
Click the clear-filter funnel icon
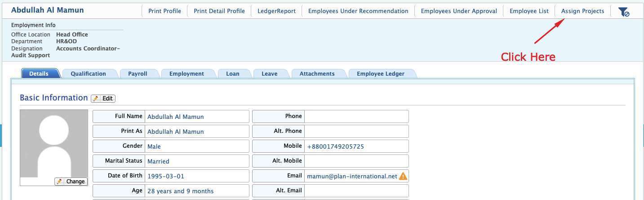[624, 12]
